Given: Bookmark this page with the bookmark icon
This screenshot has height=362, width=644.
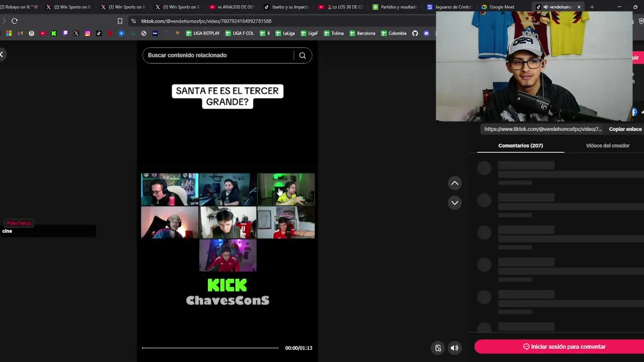Looking at the screenshot, I should [120, 21].
